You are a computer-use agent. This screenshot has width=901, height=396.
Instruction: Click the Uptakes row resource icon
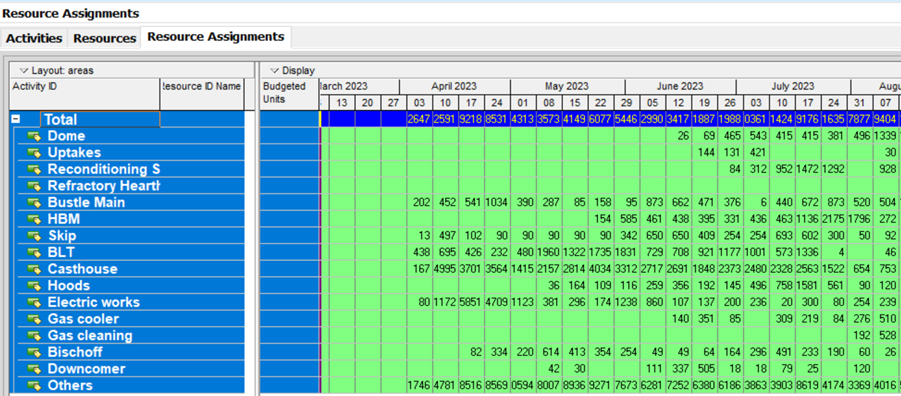pyautogui.click(x=35, y=153)
